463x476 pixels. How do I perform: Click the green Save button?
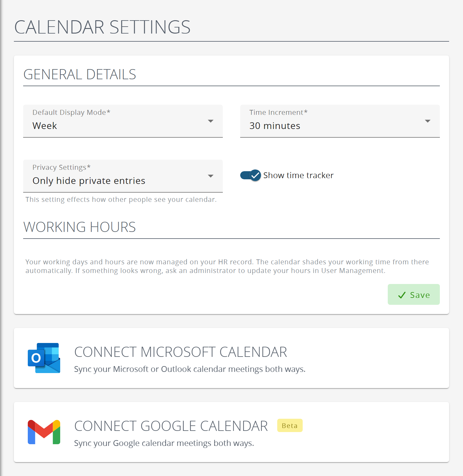(414, 294)
